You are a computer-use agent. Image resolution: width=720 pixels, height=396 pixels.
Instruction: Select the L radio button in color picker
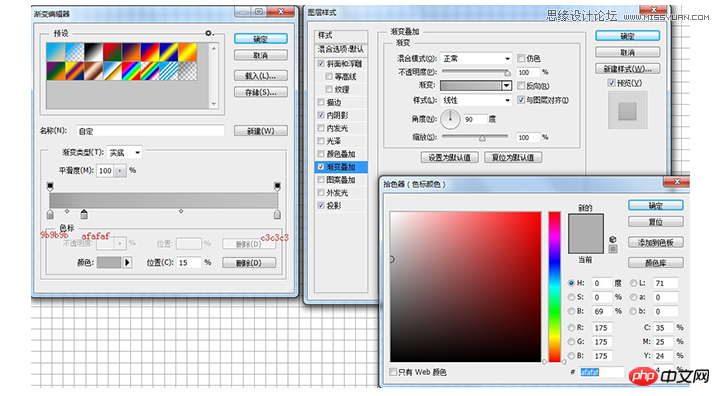(x=634, y=283)
